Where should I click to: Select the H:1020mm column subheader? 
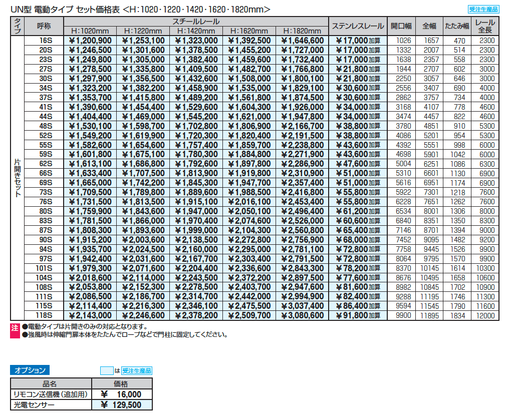coord(90,31)
